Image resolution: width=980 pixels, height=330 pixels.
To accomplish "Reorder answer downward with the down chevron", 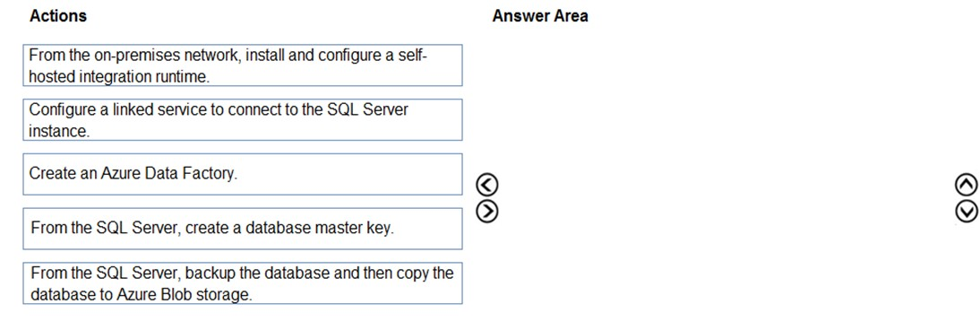I will (x=967, y=212).
